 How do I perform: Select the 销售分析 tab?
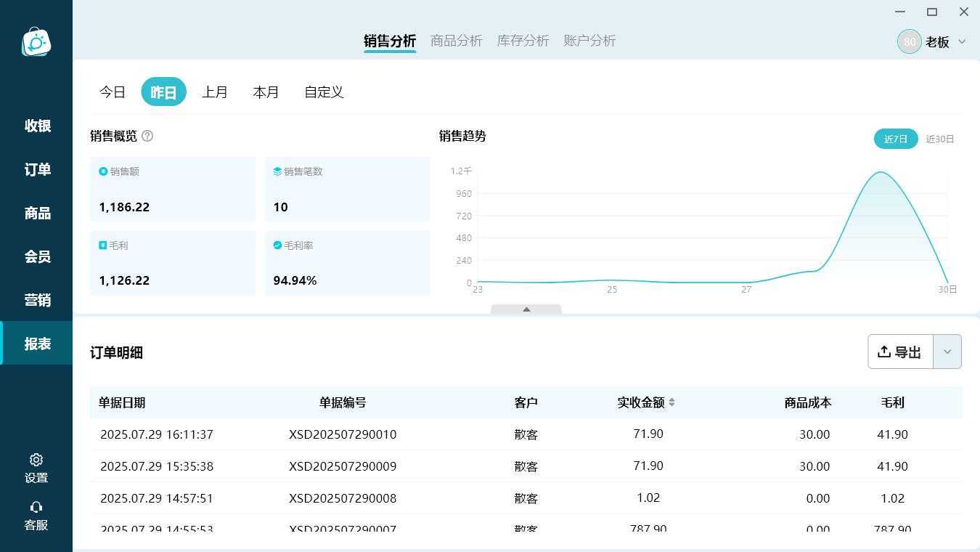pos(390,41)
